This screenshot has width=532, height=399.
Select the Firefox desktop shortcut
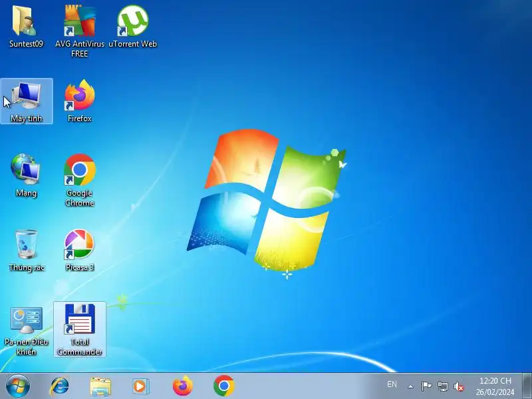tap(80, 101)
